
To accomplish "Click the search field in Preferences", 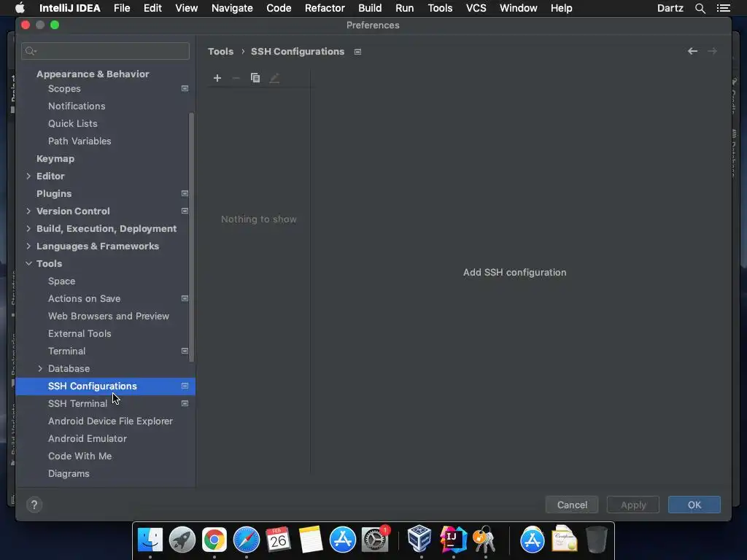I will [105, 51].
